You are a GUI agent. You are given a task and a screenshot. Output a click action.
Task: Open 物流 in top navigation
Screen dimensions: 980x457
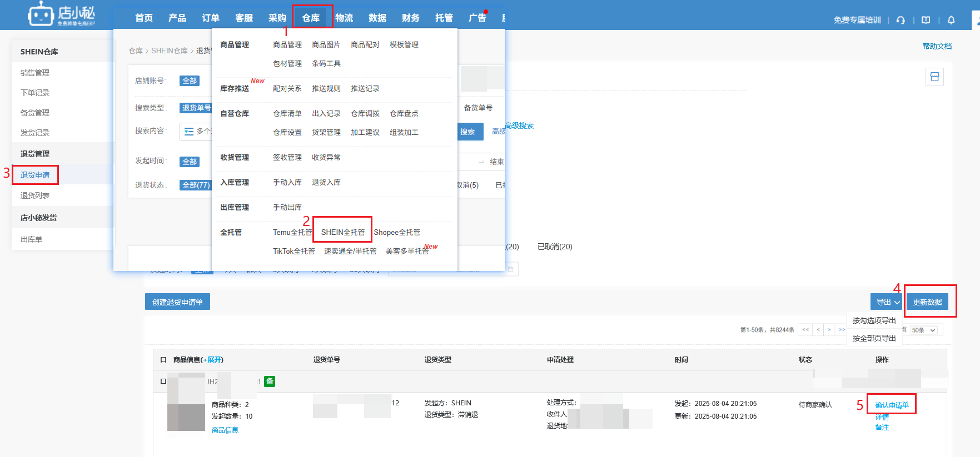[x=344, y=18]
